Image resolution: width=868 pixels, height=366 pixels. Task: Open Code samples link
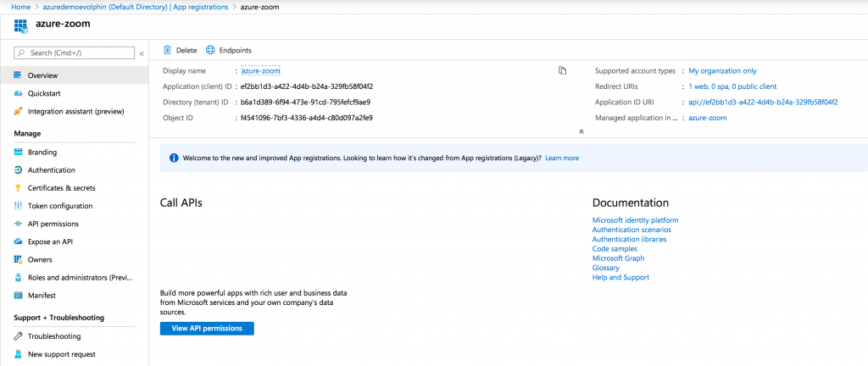click(615, 249)
